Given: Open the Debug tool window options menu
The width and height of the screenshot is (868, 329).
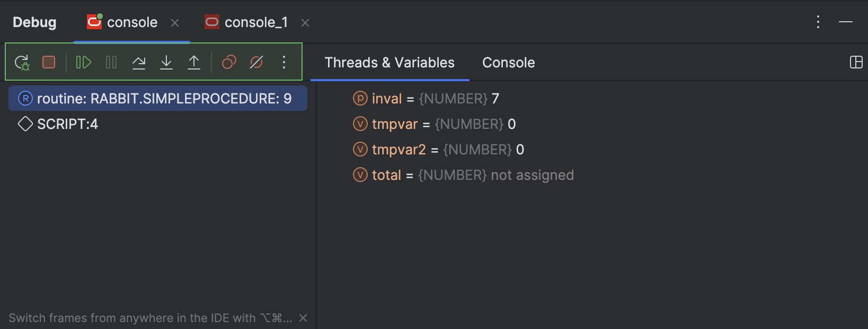Looking at the screenshot, I should 818,22.
